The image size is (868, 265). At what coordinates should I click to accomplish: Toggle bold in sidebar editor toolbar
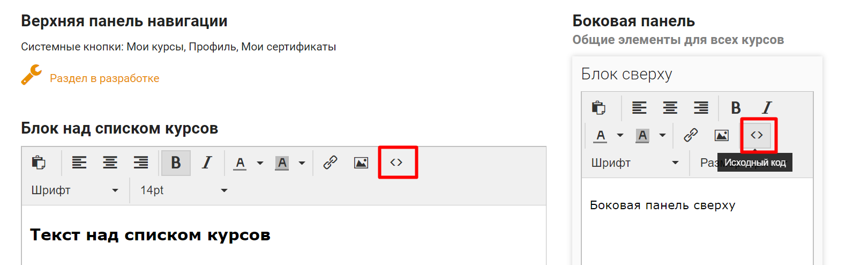736,108
